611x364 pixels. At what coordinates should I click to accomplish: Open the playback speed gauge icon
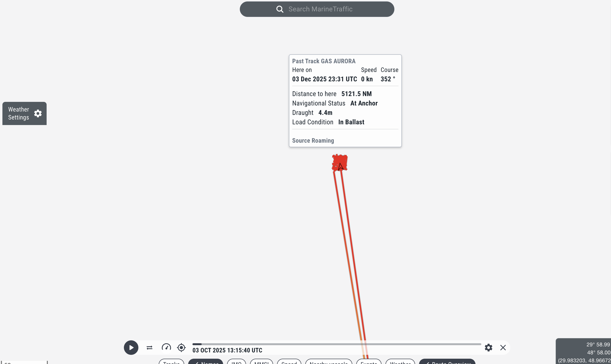(x=166, y=347)
